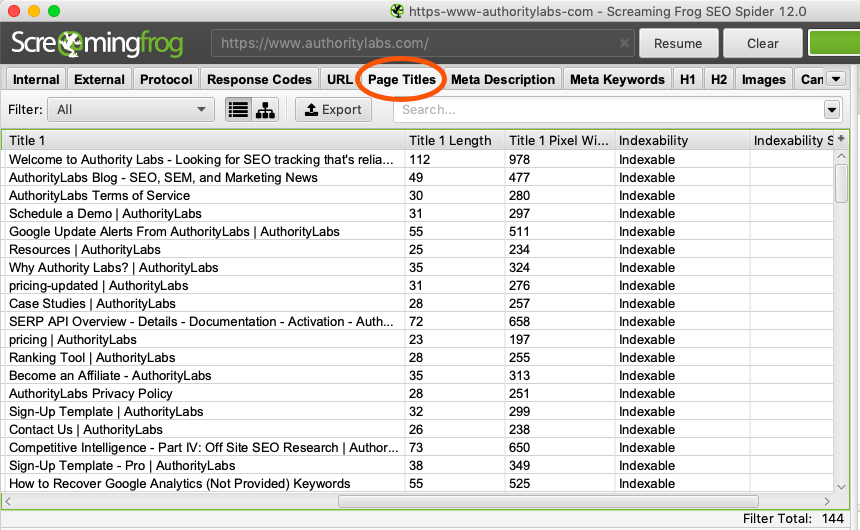Expand the hidden tabs overflow arrow

point(836,79)
